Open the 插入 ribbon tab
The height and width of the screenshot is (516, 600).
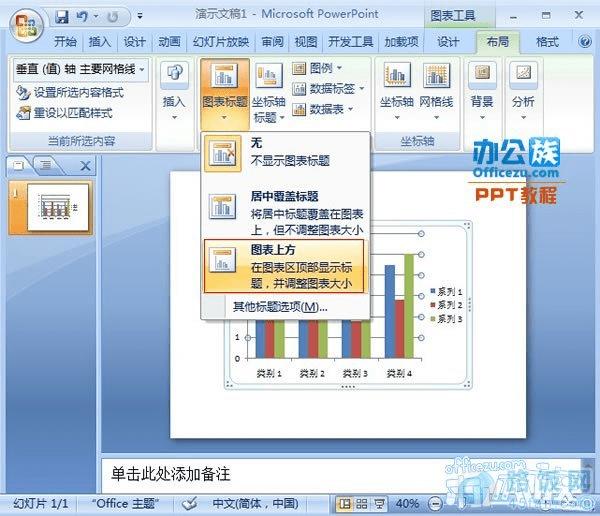point(99,41)
